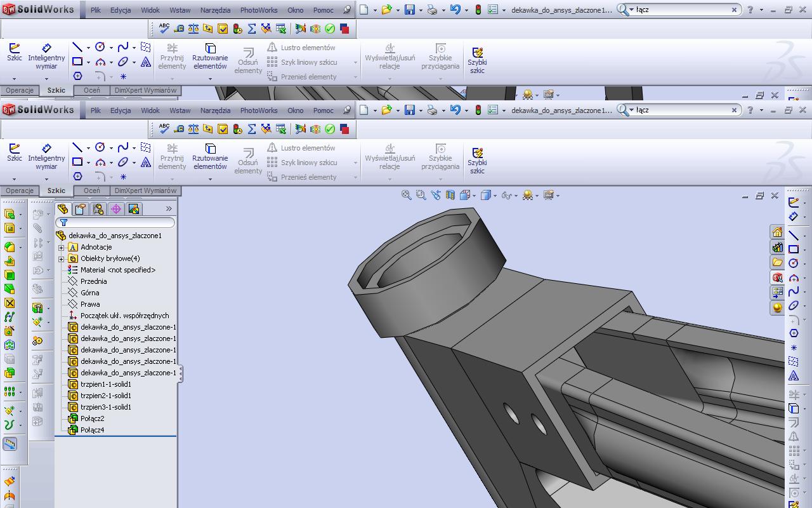The height and width of the screenshot is (508, 812).
Task: Click Mass Properties scale icon in front window
Action: [x=193, y=129]
